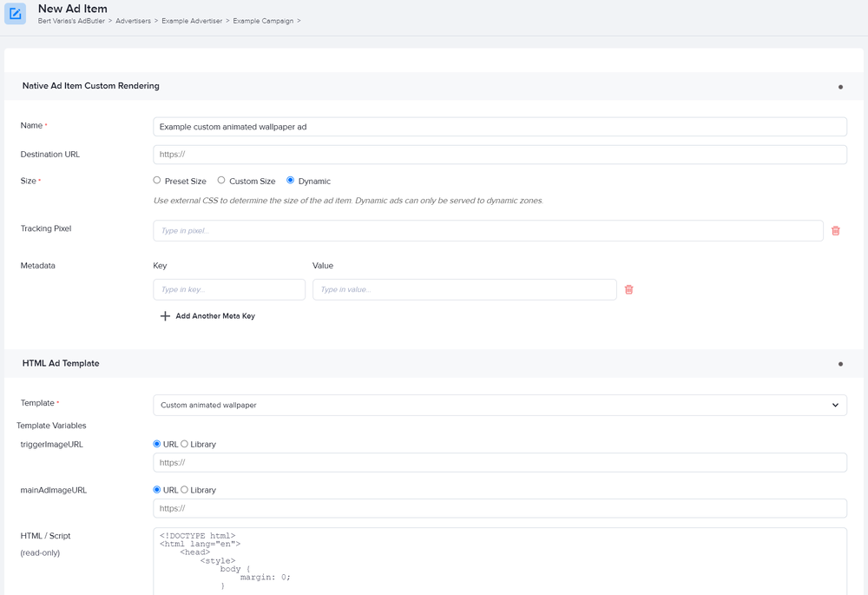Click the '(read-only)' label
The height and width of the screenshot is (595, 868).
pyautogui.click(x=40, y=553)
